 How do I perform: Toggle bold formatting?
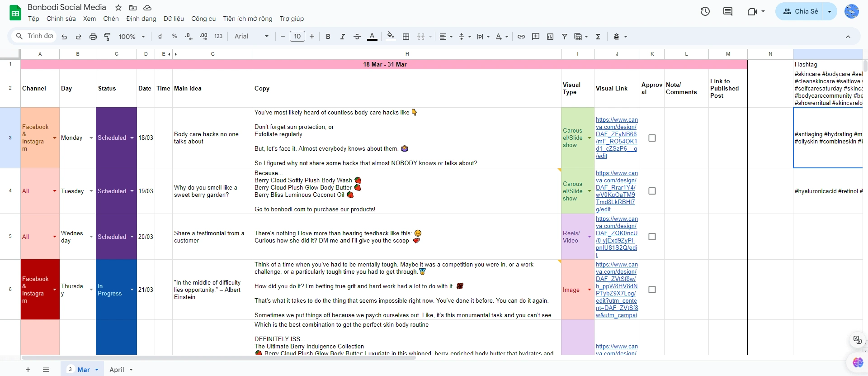click(x=328, y=37)
